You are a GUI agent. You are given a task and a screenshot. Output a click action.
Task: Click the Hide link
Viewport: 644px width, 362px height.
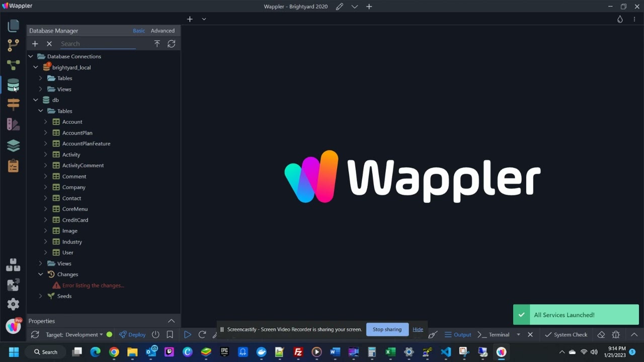[x=418, y=329]
